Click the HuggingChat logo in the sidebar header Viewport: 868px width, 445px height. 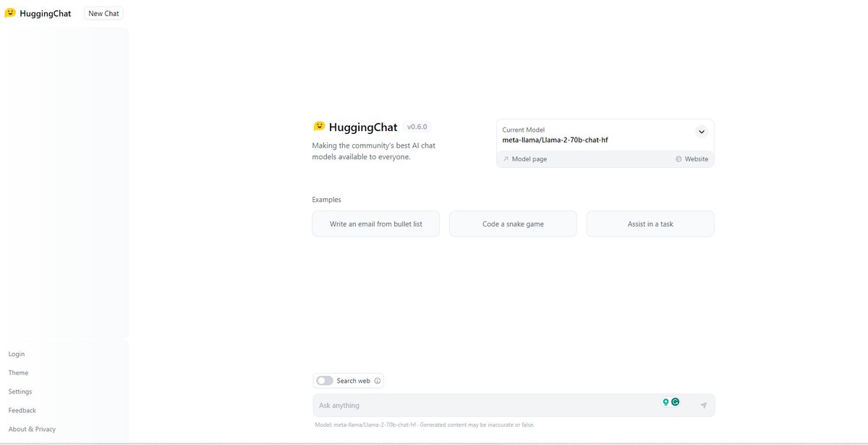pyautogui.click(x=38, y=13)
